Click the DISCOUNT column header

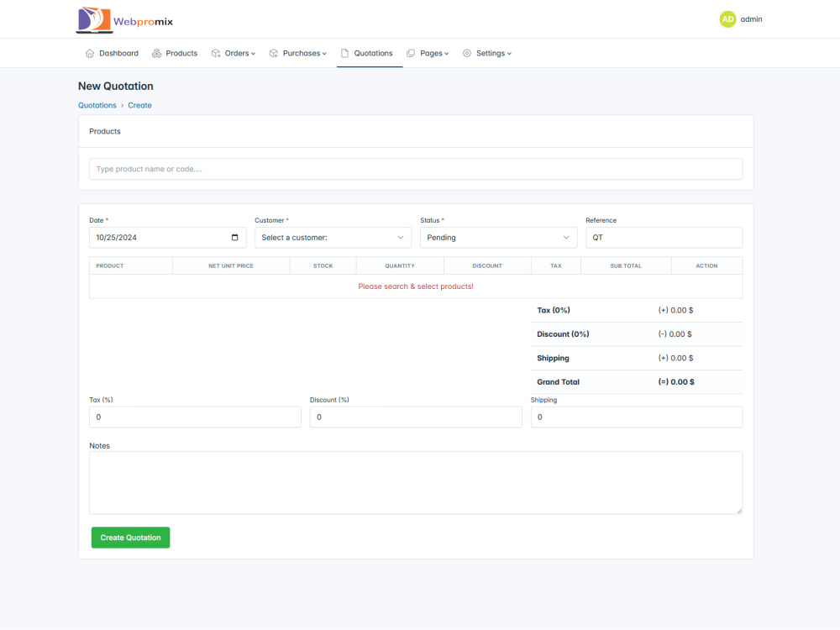(487, 265)
